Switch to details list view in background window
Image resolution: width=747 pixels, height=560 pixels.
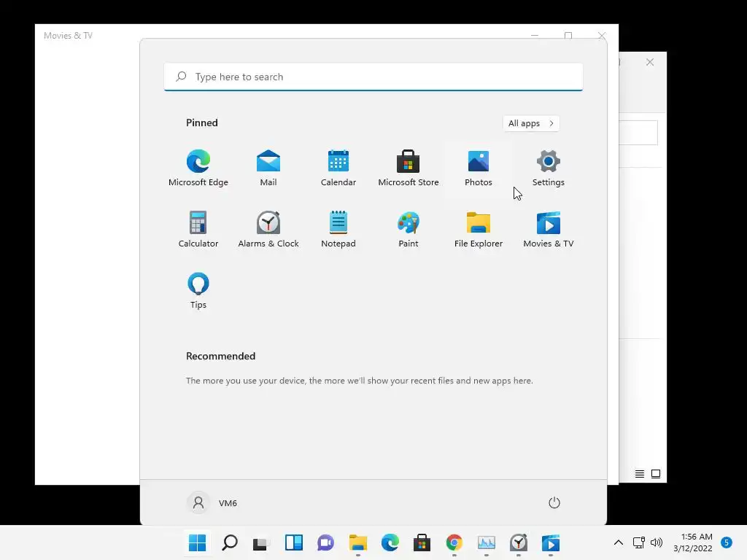click(640, 474)
